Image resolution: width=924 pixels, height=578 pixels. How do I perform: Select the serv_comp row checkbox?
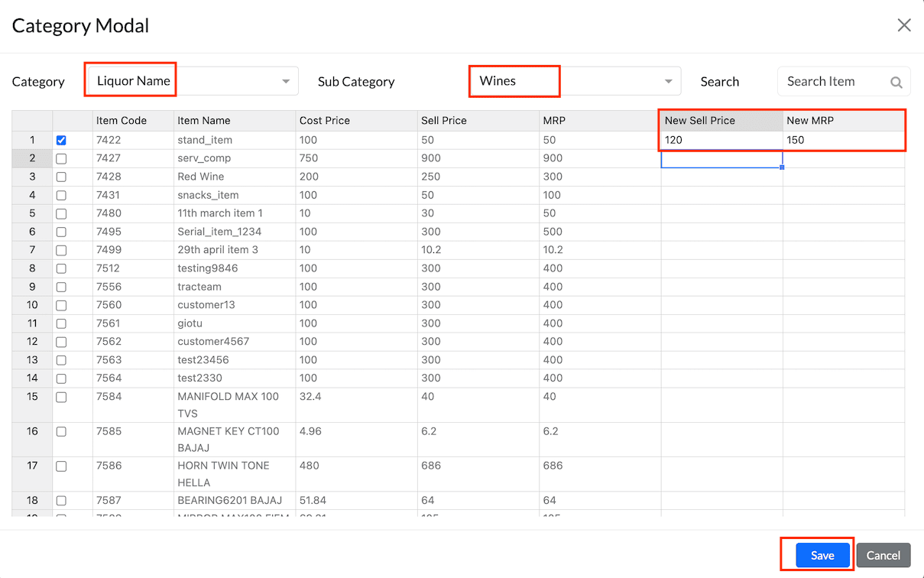coord(61,159)
